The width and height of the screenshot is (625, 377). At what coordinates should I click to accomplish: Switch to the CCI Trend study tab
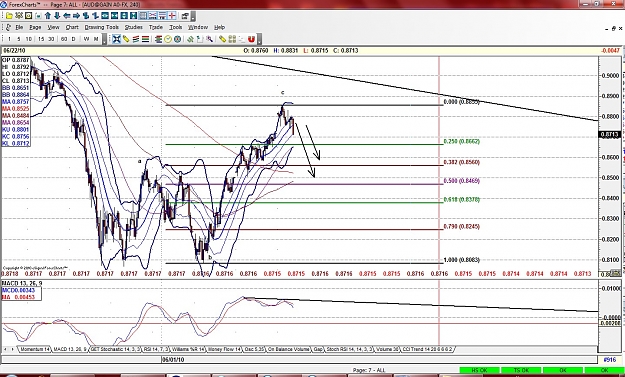coord(427,349)
